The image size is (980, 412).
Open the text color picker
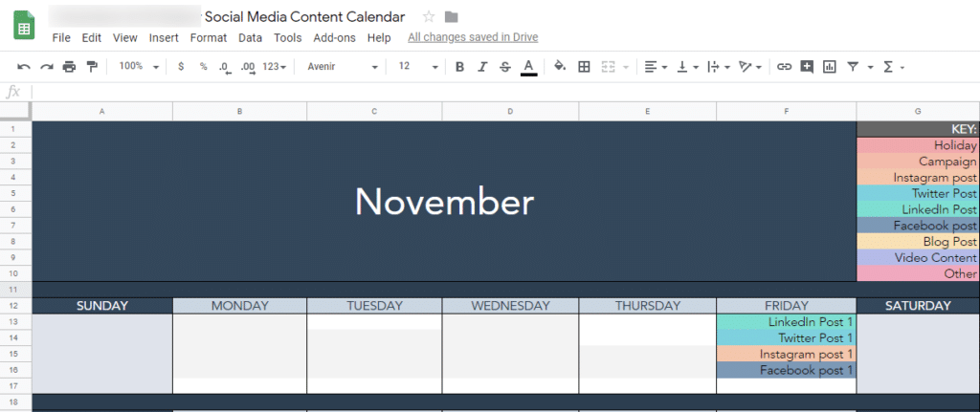528,67
